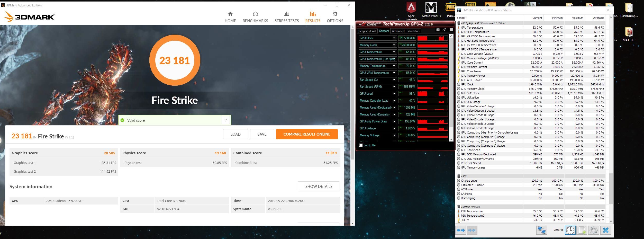Start HWiNFO logging to file
Image resolution: width=644 pixels, height=239 pixels.
coord(582,230)
